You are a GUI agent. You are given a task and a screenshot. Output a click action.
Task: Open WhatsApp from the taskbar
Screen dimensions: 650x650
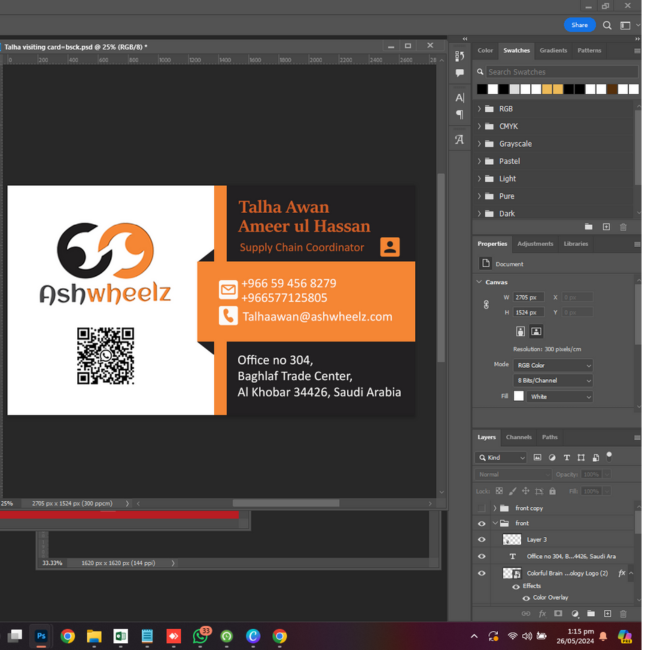pyautogui.click(x=201, y=635)
